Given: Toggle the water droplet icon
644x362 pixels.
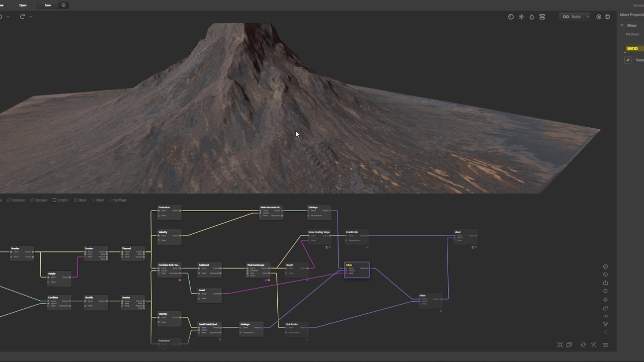Looking at the screenshot, I should (x=531, y=17).
